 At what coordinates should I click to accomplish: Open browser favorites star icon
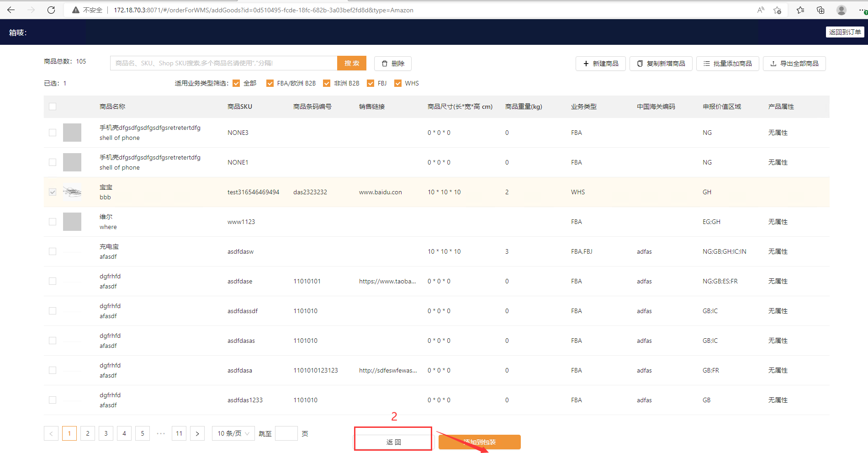(800, 10)
